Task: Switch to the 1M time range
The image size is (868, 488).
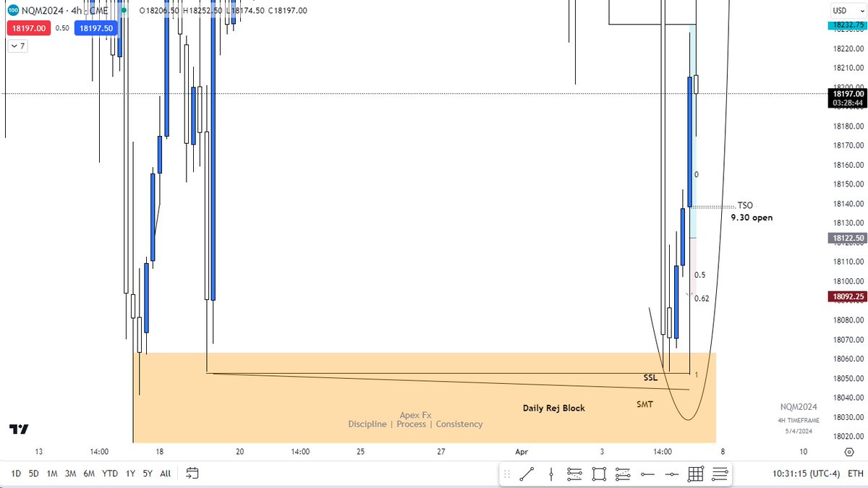Action: [52, 474]
